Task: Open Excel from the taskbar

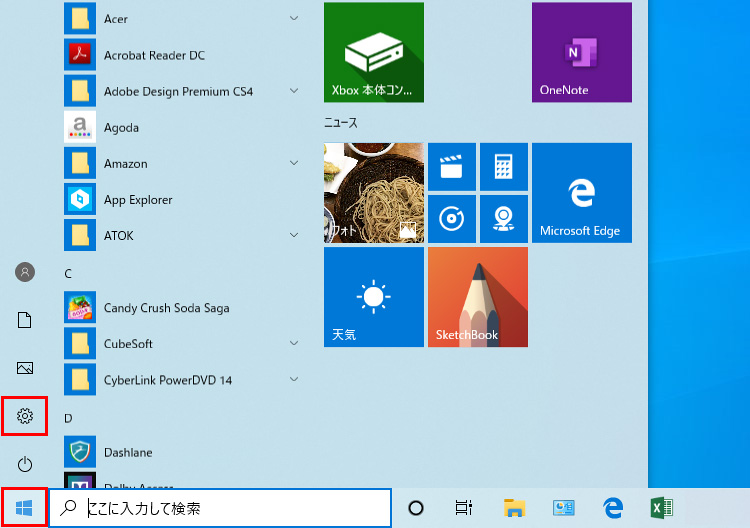Action: click(x=661, y=508)
